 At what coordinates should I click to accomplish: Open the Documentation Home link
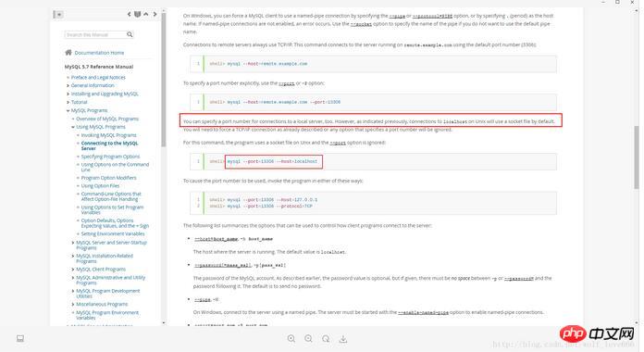coord(99,53)
